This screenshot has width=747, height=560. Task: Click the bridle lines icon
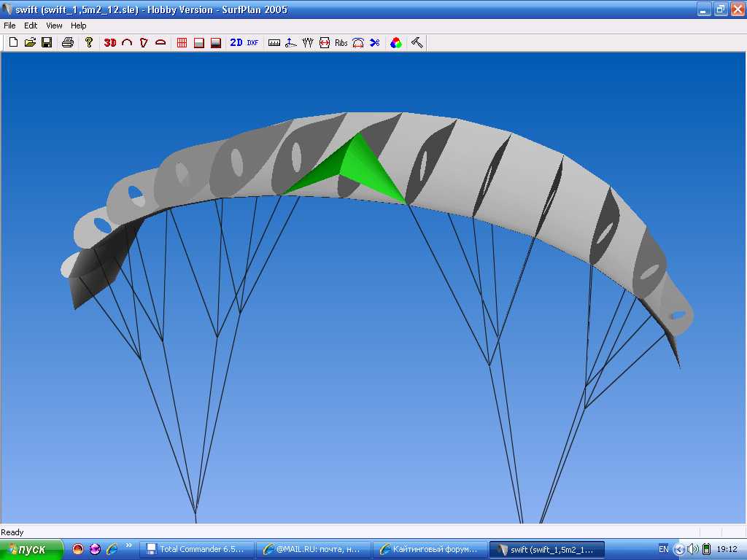pyautogui.click(x=307, y=43)
